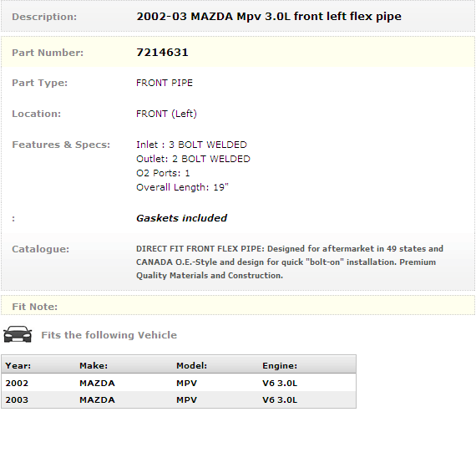Click the Fits the following Vehicle heading
Screen dimensions: 476x473
tap(109, 335)
